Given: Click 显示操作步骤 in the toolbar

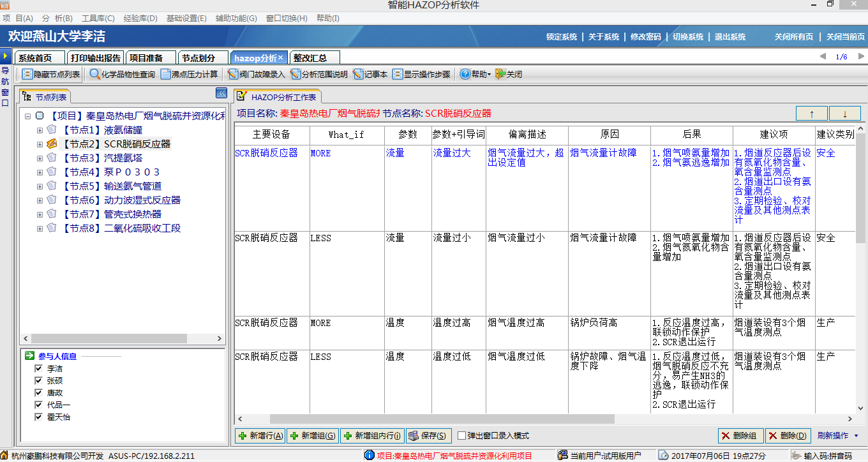Looking at the screenshot, I should 421,74.
